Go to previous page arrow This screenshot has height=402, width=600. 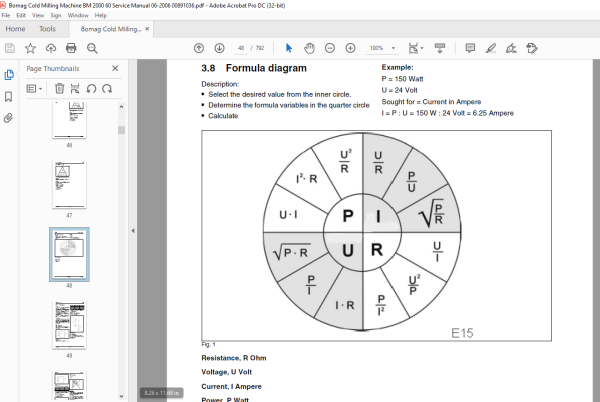point(199,48)
